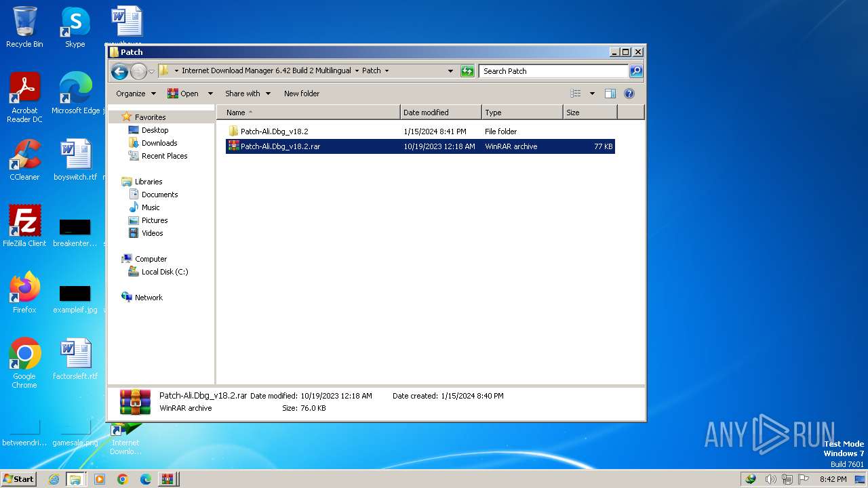Viewport: 868px width, 488px height.
Task: Click the WinRAR archive type cell
Action: tap(511, 146)
